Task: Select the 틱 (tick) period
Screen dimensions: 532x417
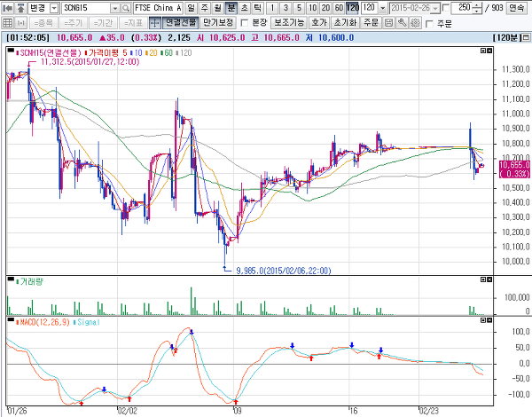Action: [x=257, y=7]
